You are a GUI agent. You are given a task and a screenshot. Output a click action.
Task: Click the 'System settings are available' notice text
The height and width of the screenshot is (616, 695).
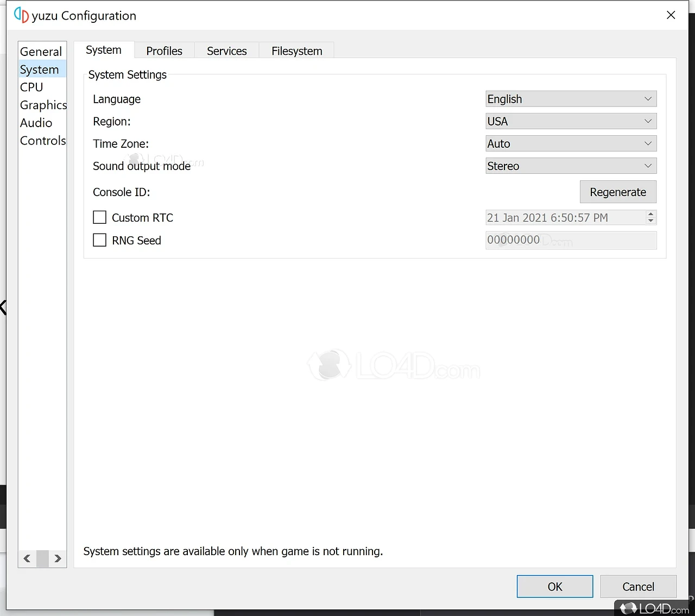coord(233,551)
